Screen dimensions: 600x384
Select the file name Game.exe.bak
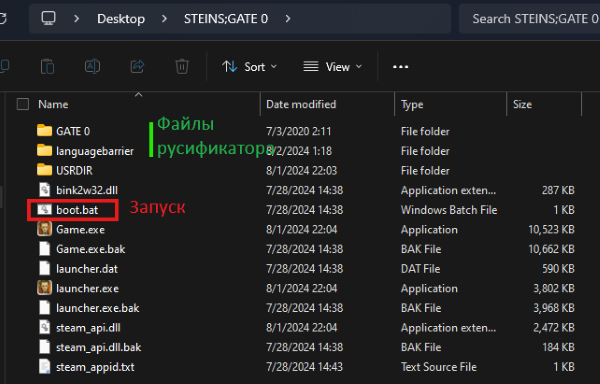(91, 249)
